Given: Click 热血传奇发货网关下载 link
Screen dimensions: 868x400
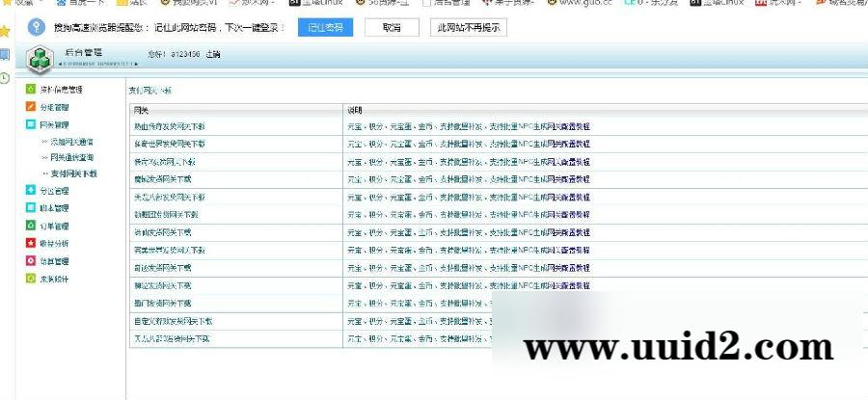Looking at the screenshot, I should 170,126.
